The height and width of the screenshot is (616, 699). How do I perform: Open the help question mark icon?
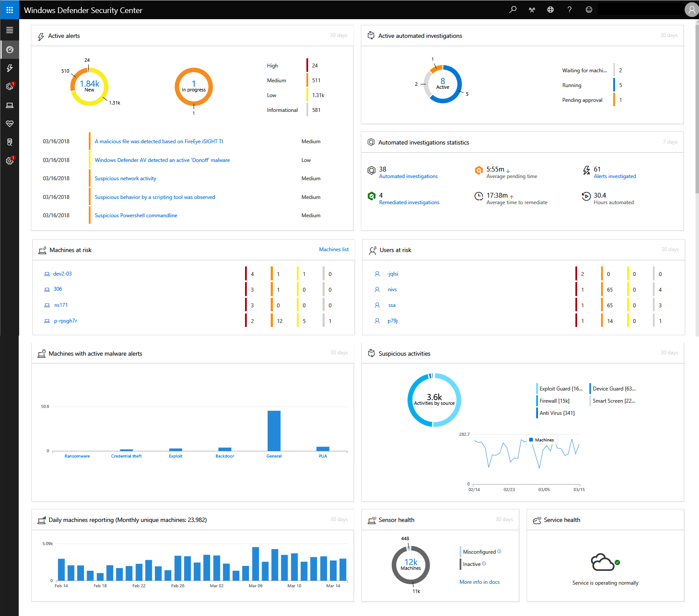coord(569,10)
